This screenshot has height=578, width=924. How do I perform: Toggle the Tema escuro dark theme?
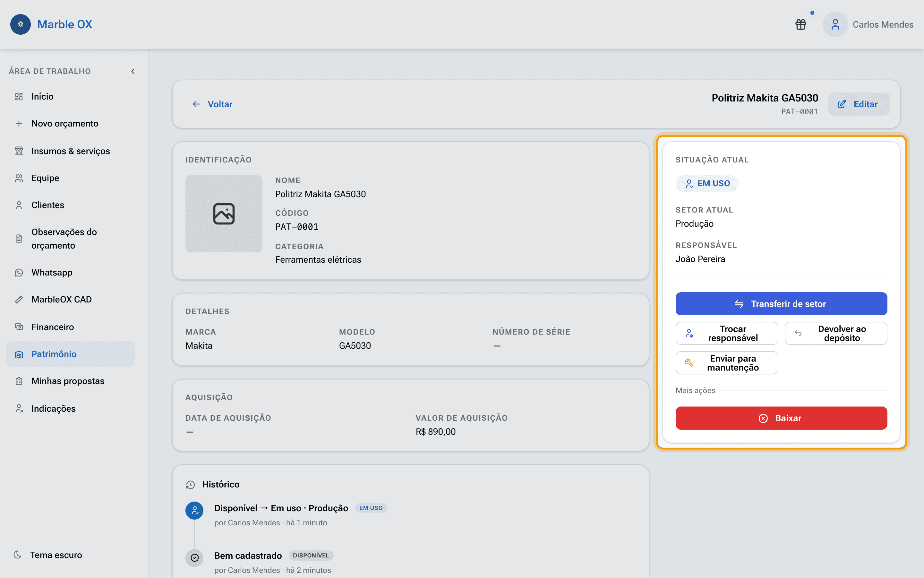(x=48, y=555)
